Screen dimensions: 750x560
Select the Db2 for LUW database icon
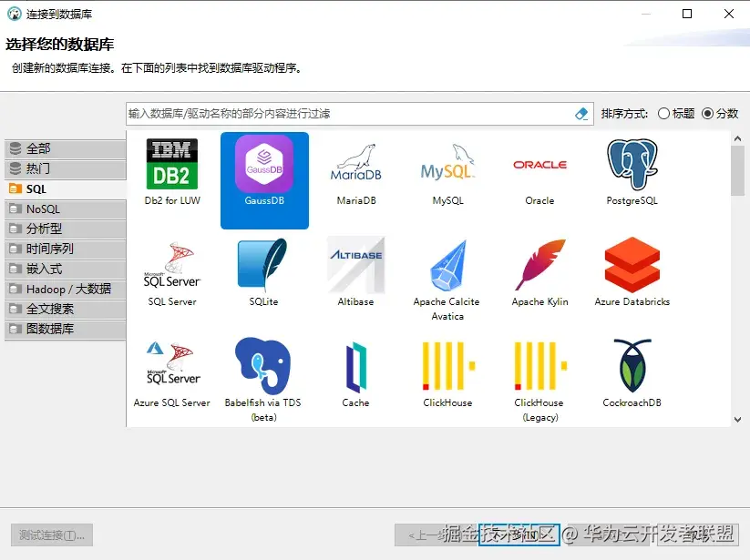point(171,164)
